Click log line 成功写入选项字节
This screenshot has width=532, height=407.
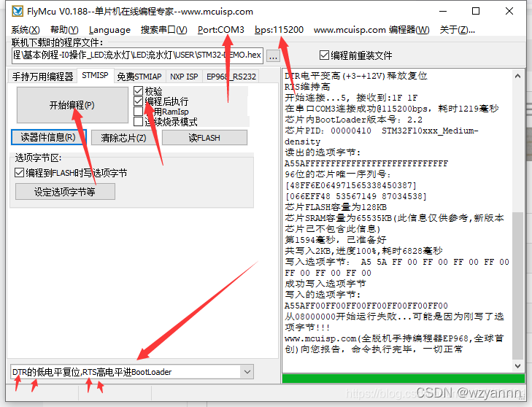[x=325, y=284]
